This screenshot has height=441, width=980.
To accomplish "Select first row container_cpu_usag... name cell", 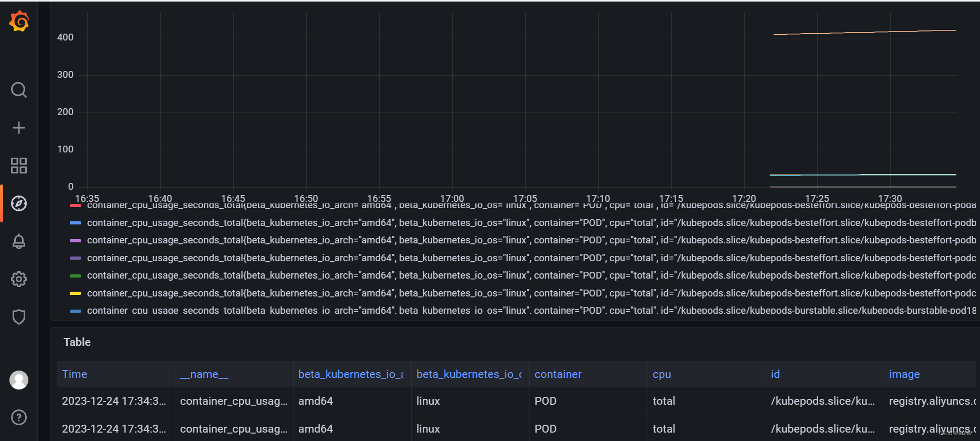I will pyautogui.click(x=234, y=401).
